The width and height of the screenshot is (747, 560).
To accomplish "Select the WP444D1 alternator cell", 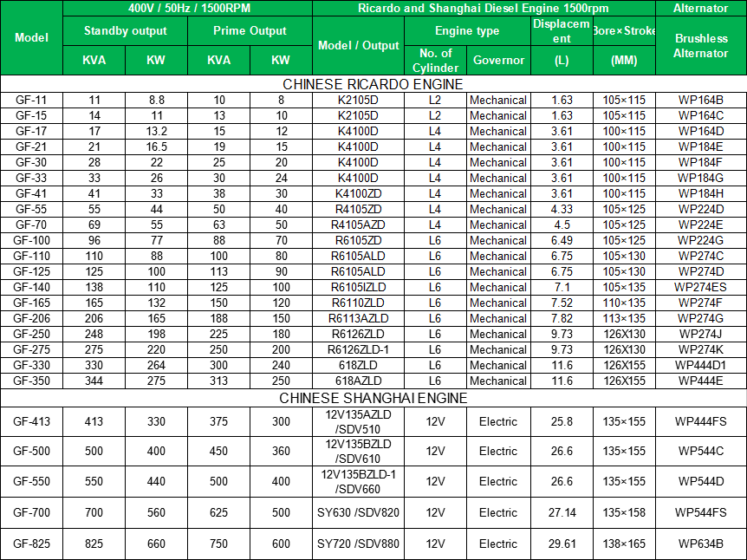I will point(701,366).
